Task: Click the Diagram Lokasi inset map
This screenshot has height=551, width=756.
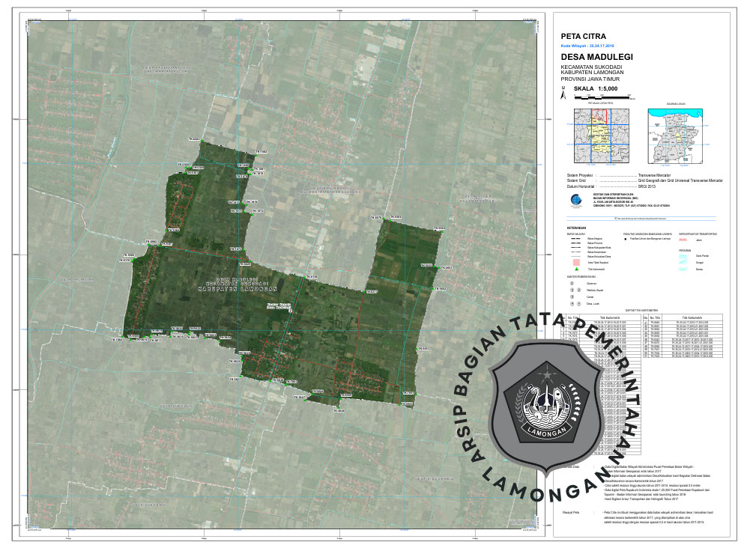Action: click(676, 135)
